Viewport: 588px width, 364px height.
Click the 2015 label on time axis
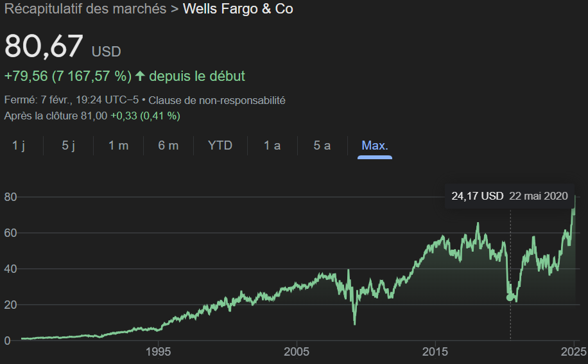435,351
